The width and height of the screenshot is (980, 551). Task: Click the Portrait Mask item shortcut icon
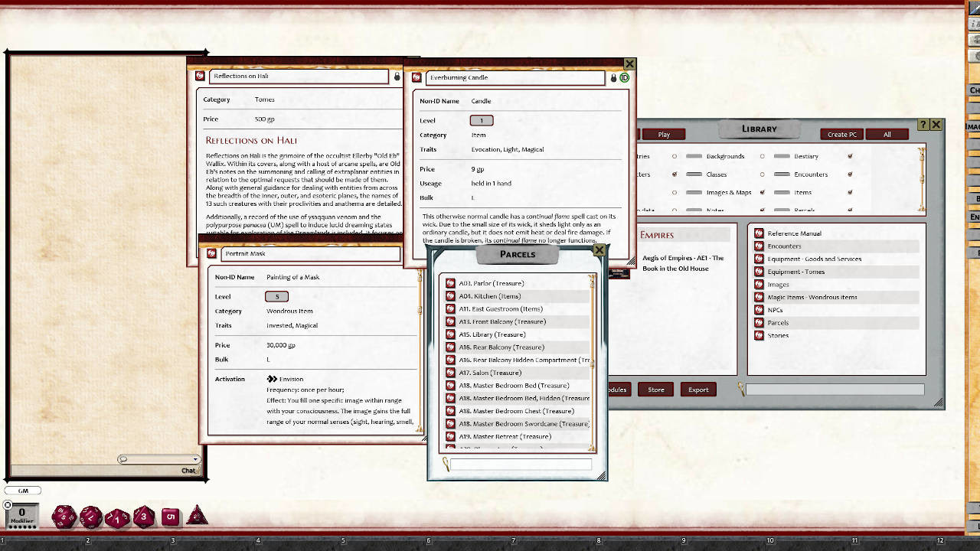coord(213,253)
